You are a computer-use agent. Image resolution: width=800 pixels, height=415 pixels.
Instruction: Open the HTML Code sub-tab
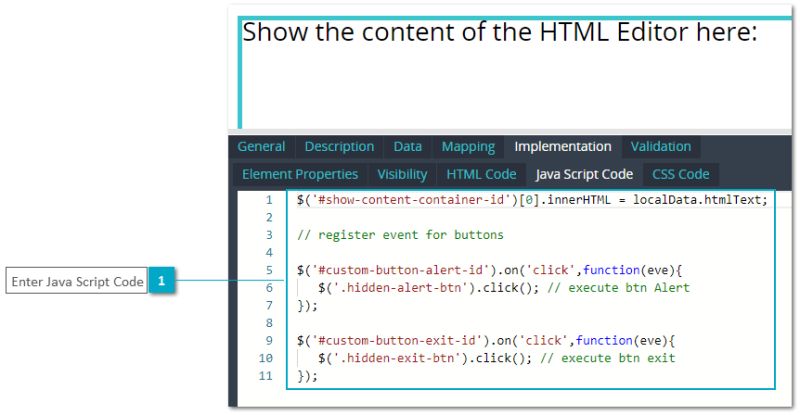click(481, 175)
